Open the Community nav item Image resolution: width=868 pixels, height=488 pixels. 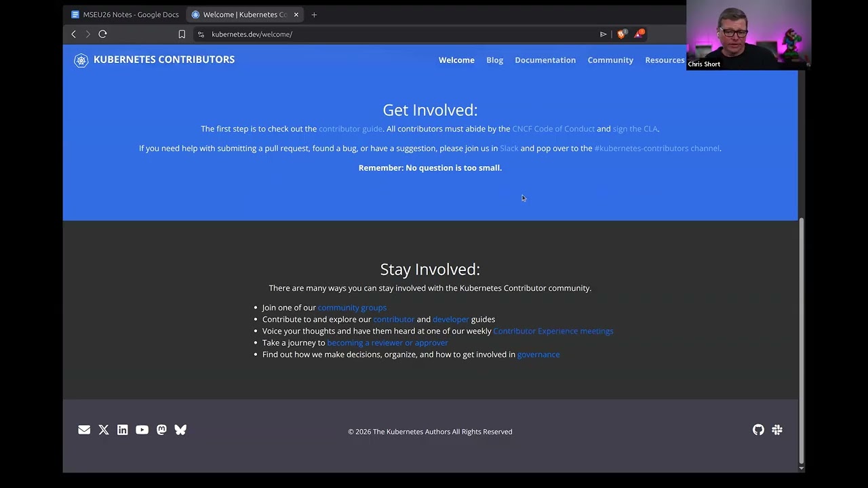(610, 60)
